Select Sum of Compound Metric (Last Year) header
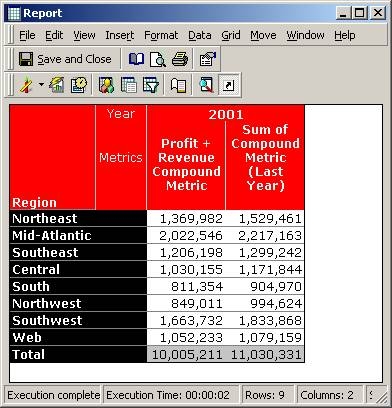 [265, 157]
